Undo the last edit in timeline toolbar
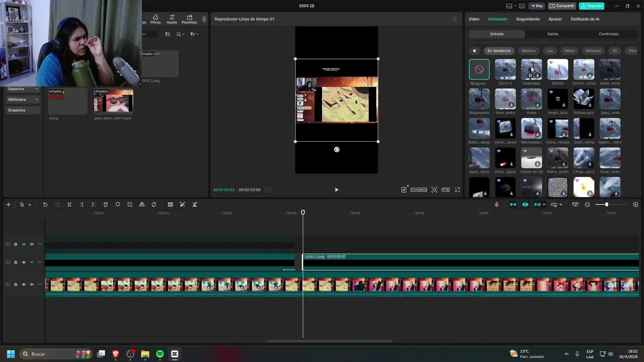Screen dimensions: 644x362 (45, 205)
